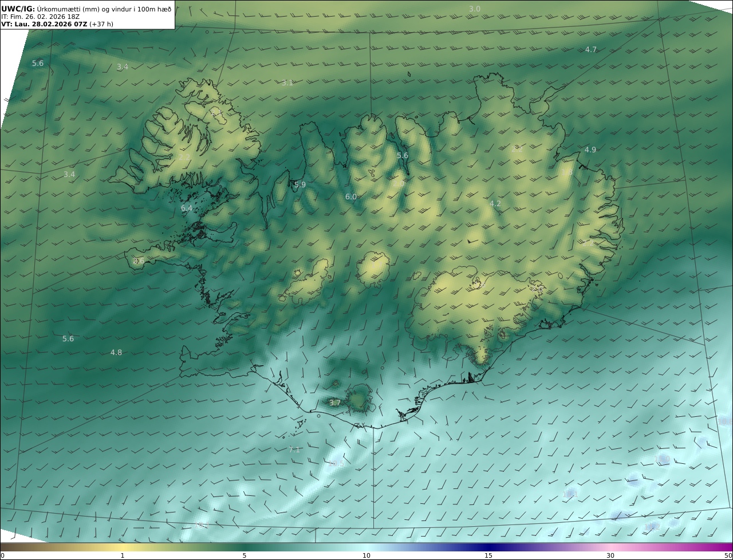Click the 3.0 value at top edge

coord(475,9)
